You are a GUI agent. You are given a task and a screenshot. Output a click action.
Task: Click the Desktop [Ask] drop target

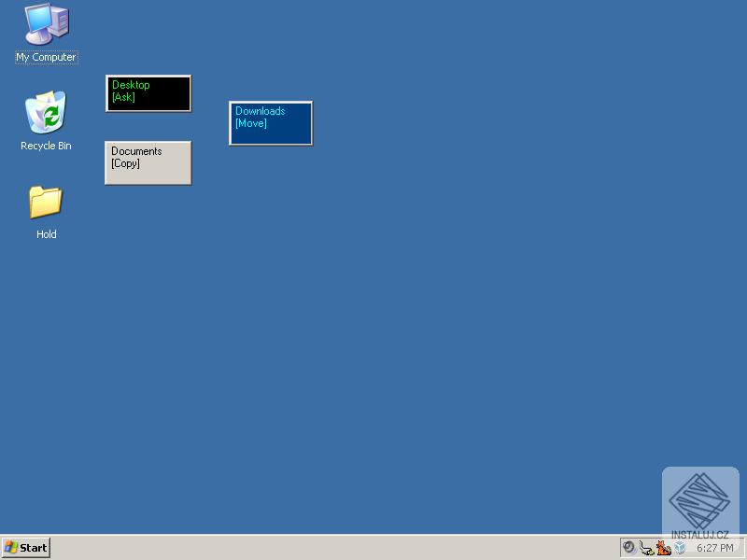click(148, 93)
